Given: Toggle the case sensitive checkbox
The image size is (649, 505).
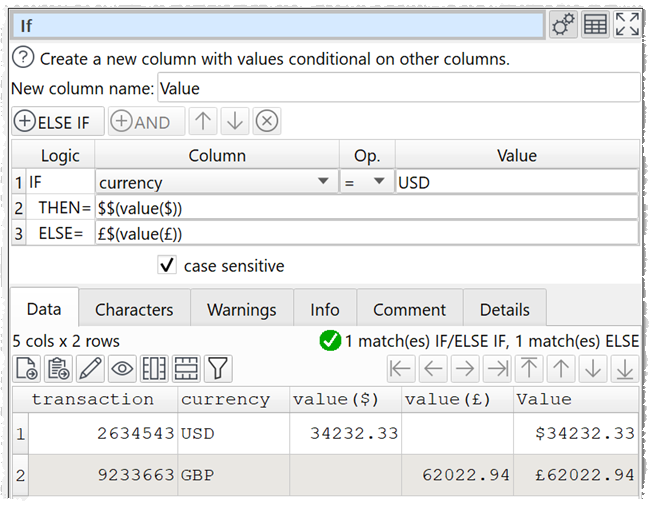Looking at the screenshot, I should [167, 266].
